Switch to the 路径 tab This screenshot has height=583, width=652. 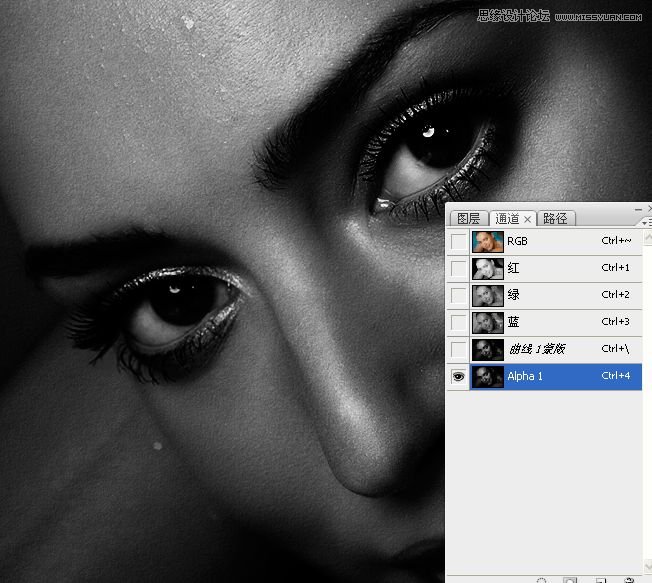tap(554, 219)
